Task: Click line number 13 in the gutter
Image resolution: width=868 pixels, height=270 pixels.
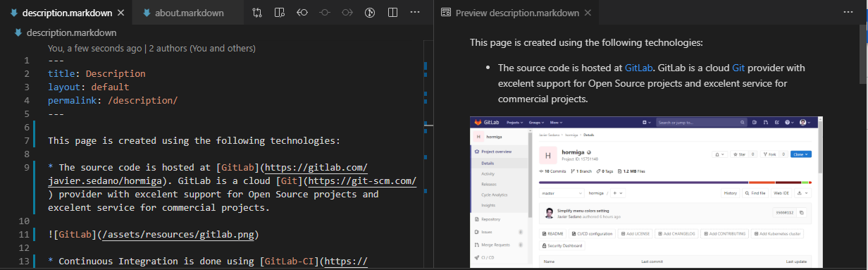Action: point(24,262)
